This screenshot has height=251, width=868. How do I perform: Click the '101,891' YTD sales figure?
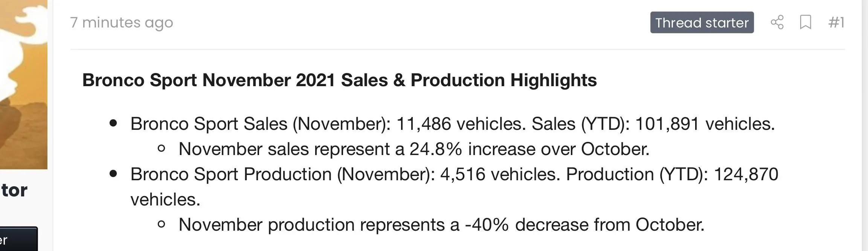coord(667,124)
